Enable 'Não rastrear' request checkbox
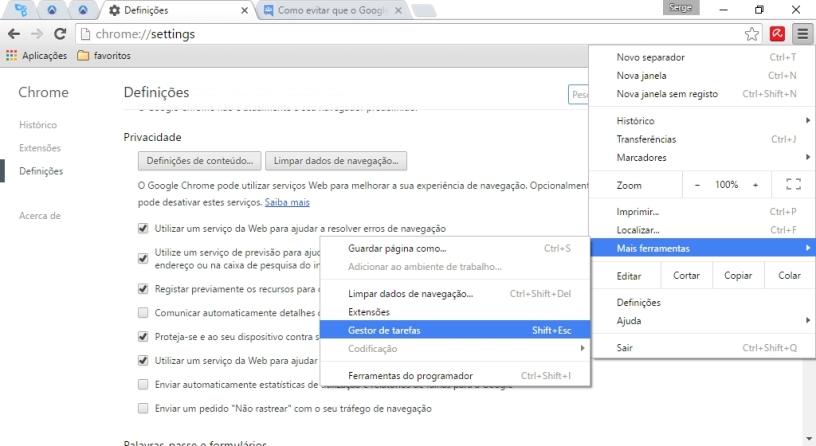The width and height of the screenshot is (816, 446). coord(143,409)
